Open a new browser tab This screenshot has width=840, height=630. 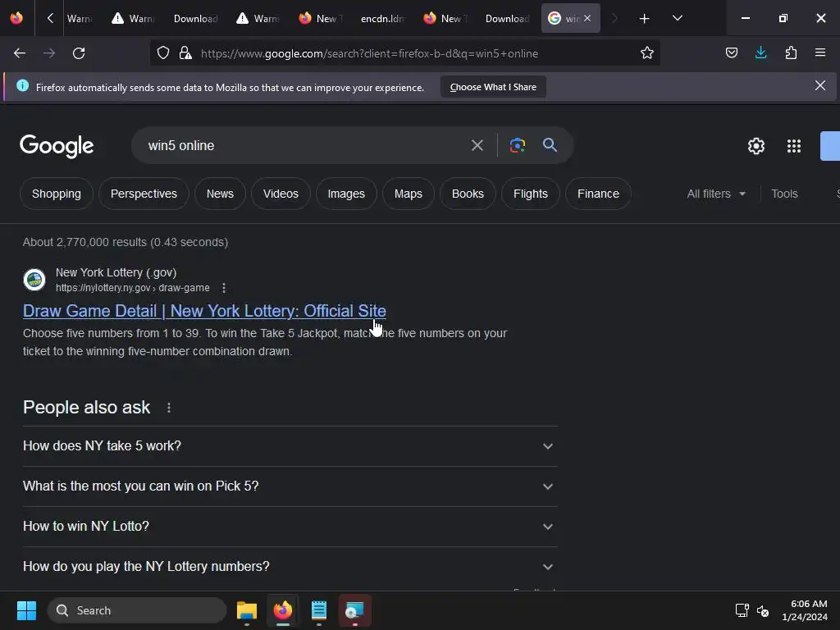[645, 19]
